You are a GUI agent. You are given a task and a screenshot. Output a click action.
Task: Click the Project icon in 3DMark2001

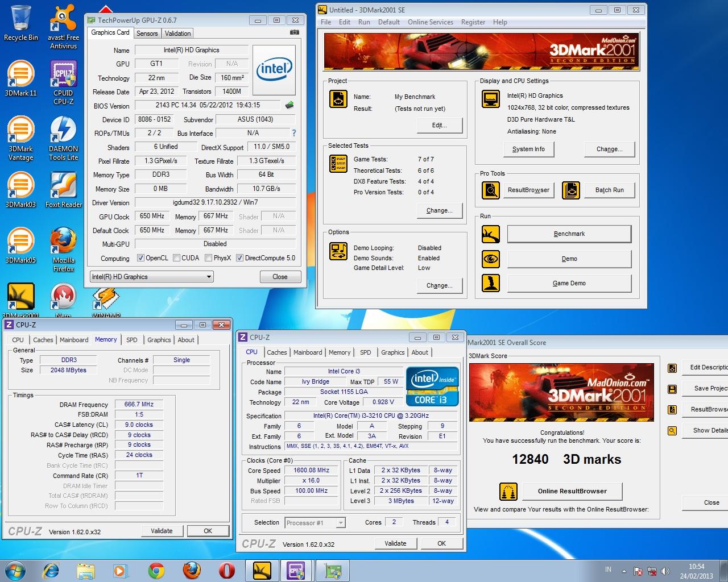[338, 99]
